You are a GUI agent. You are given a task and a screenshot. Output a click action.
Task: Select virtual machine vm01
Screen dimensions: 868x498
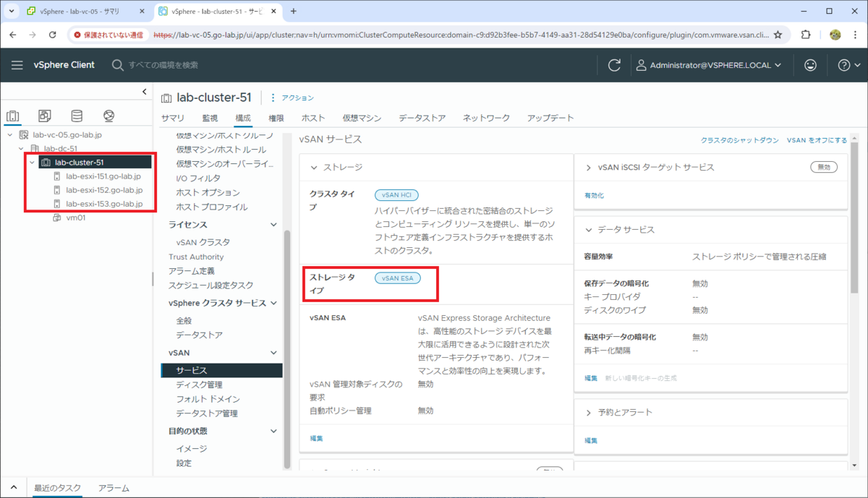(x=75, y=218)
